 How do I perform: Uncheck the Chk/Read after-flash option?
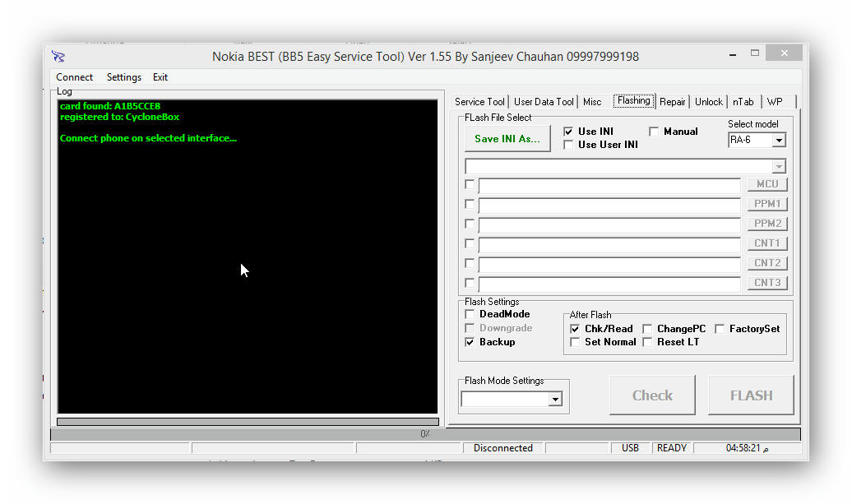pos(575,329)
